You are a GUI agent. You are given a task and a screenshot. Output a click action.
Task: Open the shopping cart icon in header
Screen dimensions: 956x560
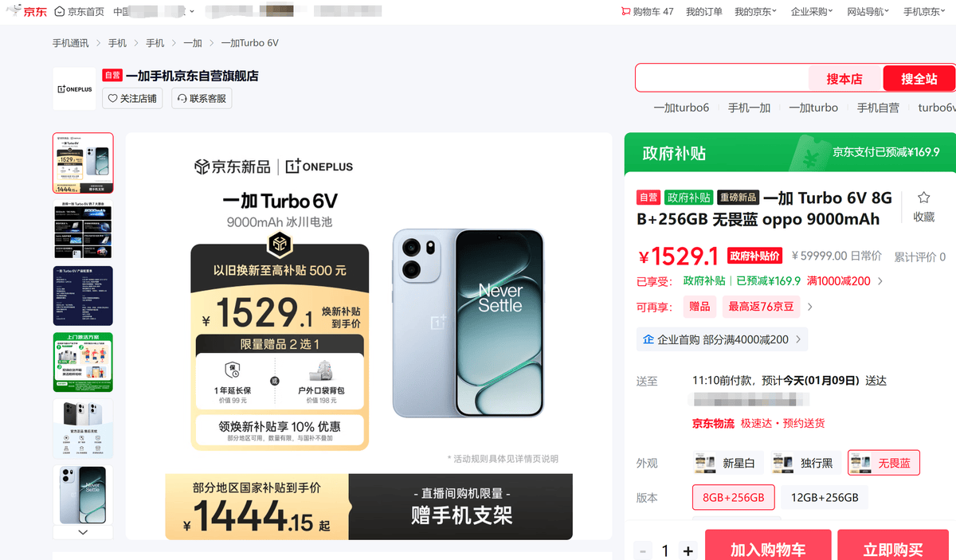coord(625,11)
